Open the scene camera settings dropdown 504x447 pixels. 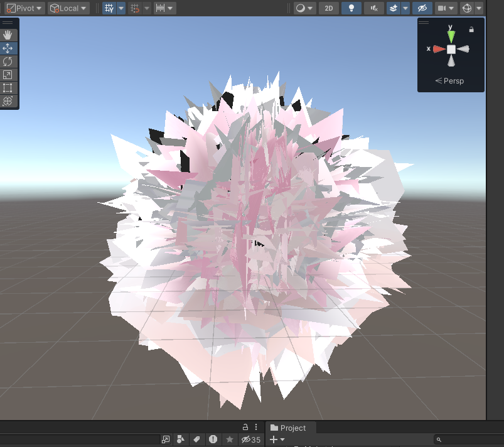[445, 8]
